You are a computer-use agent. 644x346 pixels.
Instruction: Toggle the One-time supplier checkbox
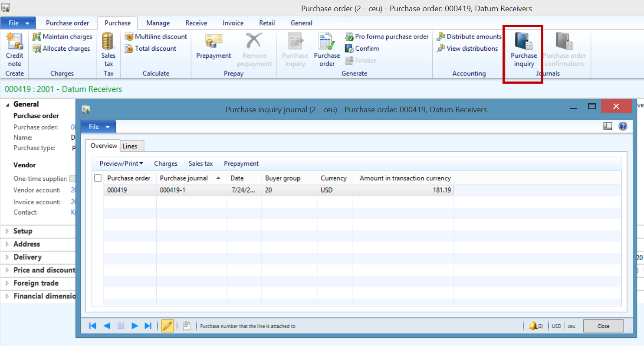point(72,178)
